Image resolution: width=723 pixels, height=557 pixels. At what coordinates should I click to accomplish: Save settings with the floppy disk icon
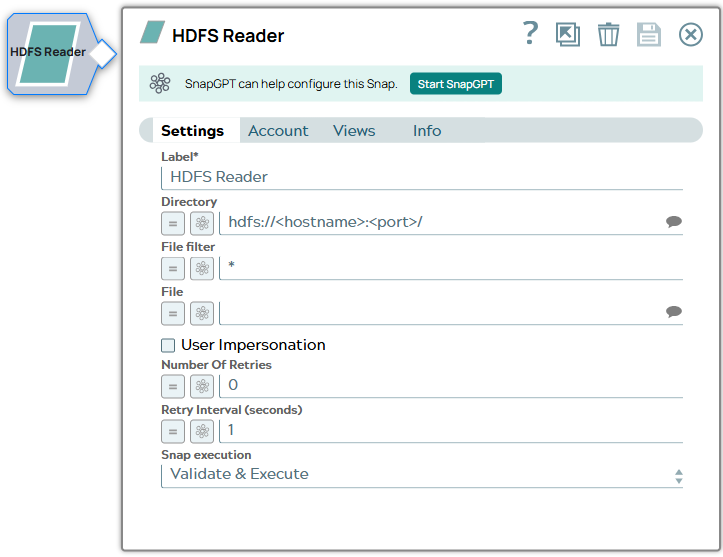click(x=649, y=35)
